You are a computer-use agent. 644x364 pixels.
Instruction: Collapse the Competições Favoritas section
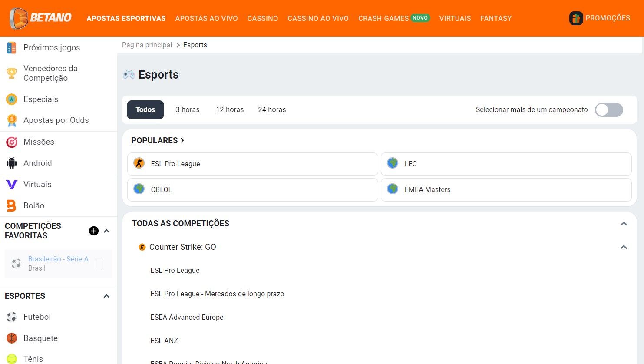[x=106, y=231]
